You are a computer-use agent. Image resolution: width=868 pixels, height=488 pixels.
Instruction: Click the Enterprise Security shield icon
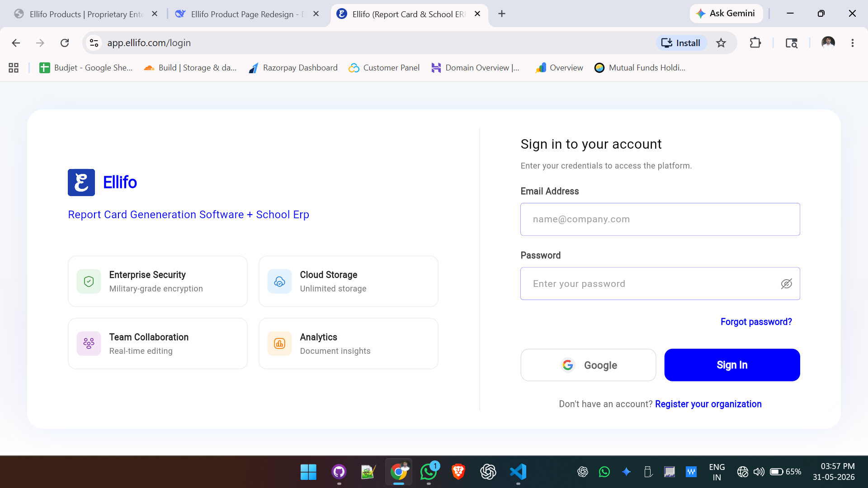point(89,282)
